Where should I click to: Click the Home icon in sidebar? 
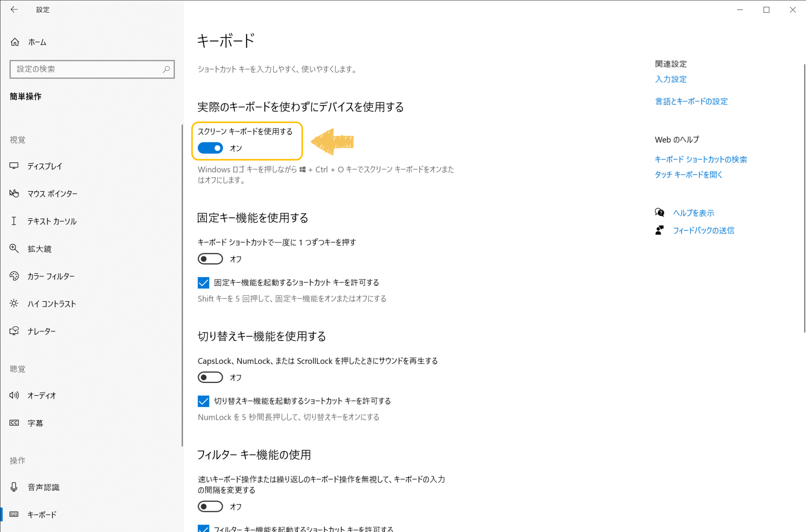15,42
